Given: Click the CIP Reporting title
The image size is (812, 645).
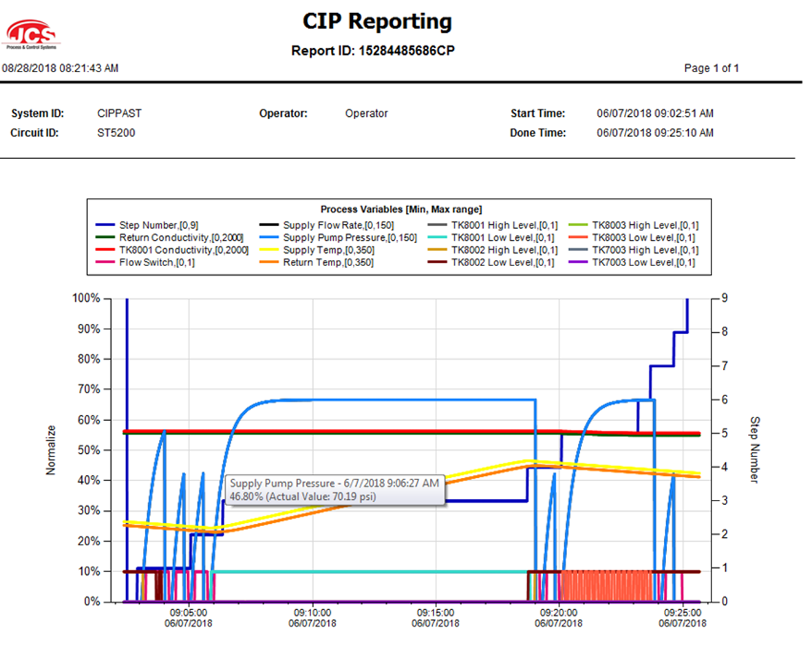Looking at the screenshot, I should coord(377,22).
